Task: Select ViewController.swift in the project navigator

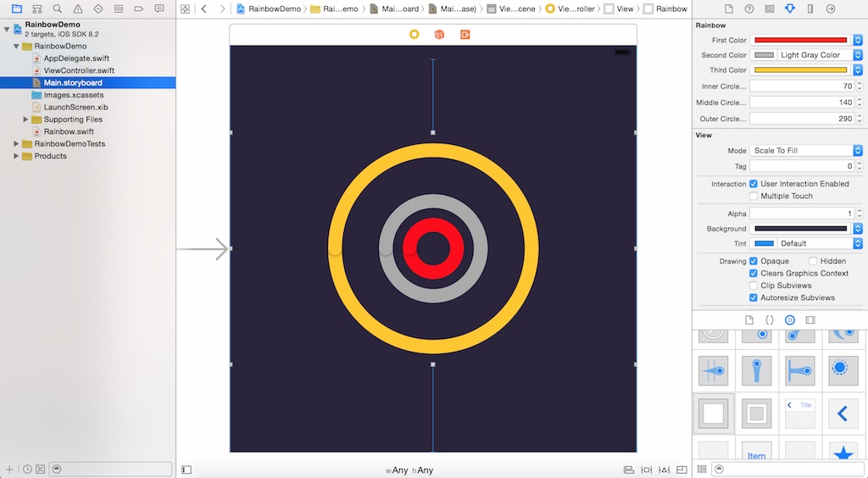Action: [x=78, y=70]
